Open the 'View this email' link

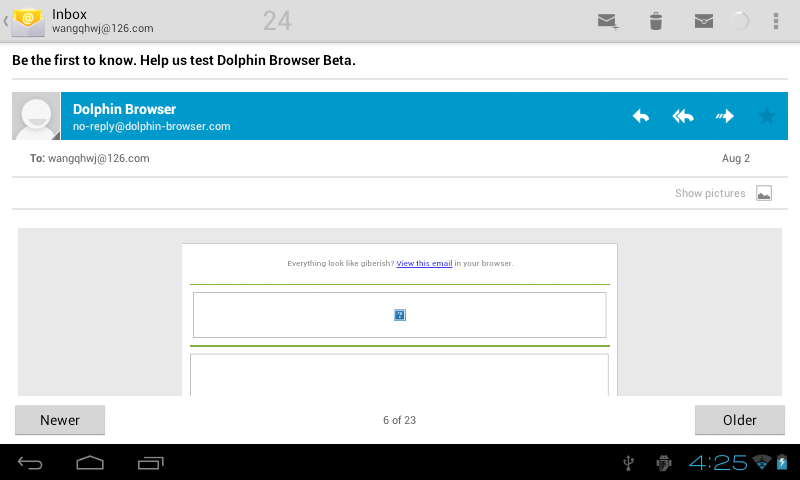[x=424, y=263]
